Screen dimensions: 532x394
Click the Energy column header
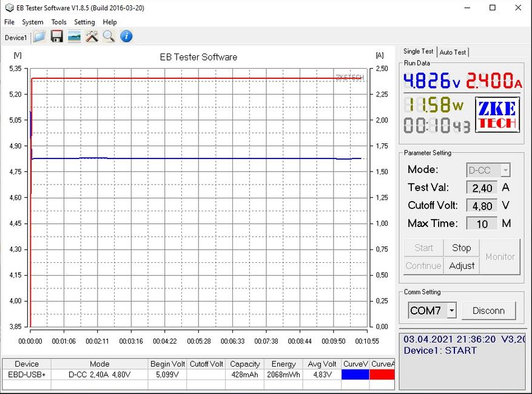tap(283, 364)
